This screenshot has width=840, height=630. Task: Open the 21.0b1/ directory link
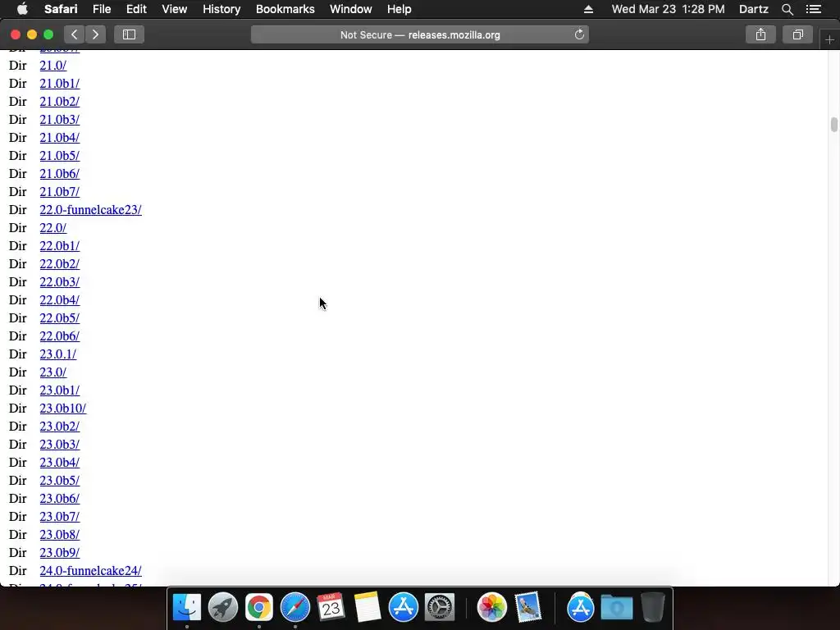point(59,84)
